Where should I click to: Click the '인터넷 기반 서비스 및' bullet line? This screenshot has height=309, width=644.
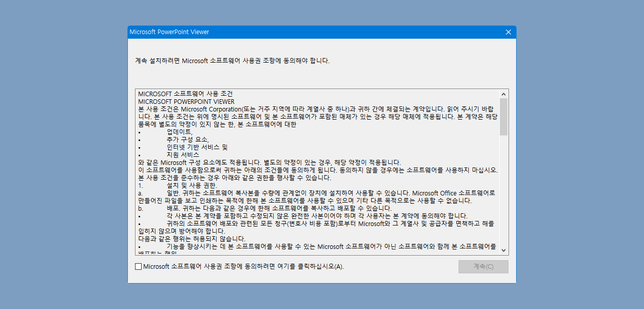pyautogui.click(x=183, y=147)
